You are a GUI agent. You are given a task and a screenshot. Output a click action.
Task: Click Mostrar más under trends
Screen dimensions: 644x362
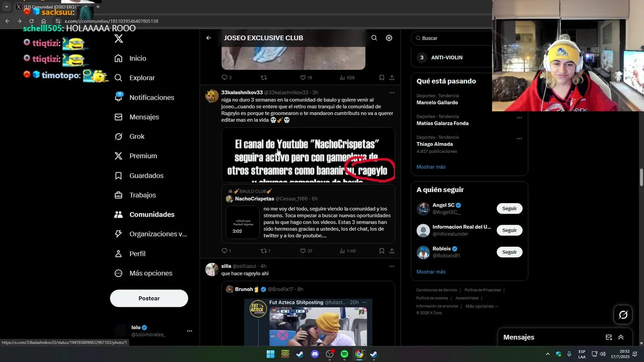tap(431, 167)
